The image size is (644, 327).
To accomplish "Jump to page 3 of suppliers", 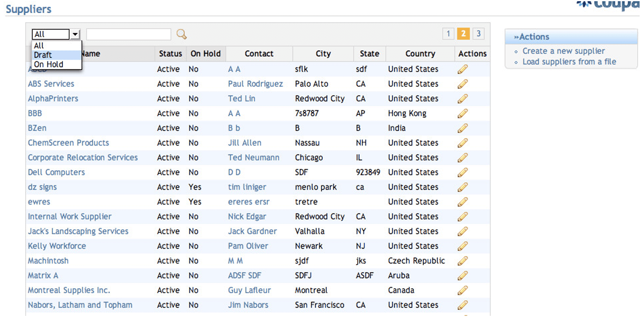I will [x=479, y=34].
